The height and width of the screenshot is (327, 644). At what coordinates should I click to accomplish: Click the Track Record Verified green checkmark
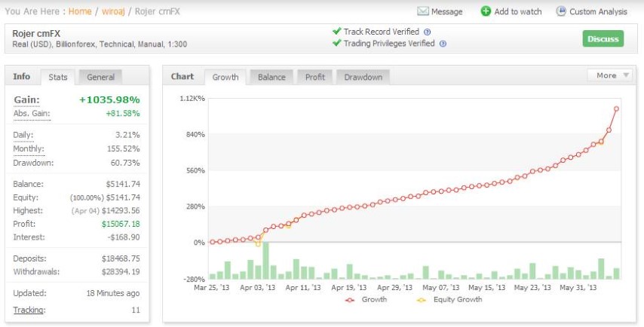(x=337, y=31)
